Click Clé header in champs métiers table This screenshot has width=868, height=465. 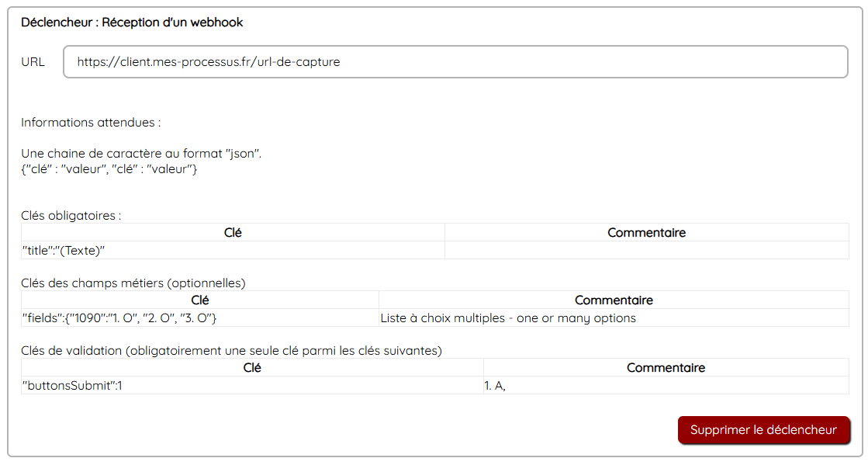tap(199, 300)
